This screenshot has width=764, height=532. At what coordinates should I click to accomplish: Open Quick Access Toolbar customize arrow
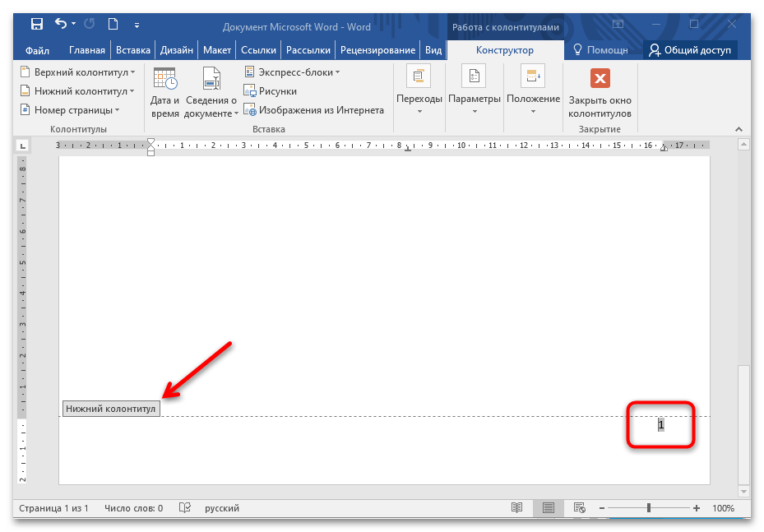[x=137, y=25]
